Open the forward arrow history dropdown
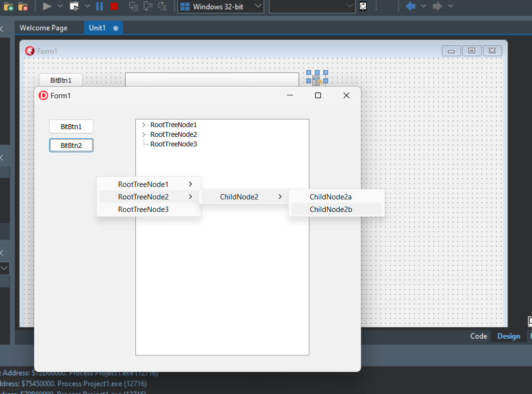532x394 pixels. point(451,6)
